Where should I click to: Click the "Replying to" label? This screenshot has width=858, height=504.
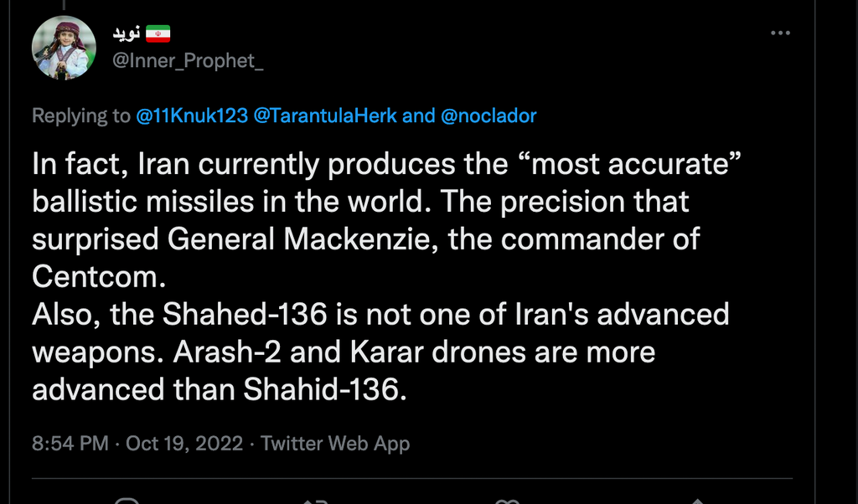click(81, 116)
